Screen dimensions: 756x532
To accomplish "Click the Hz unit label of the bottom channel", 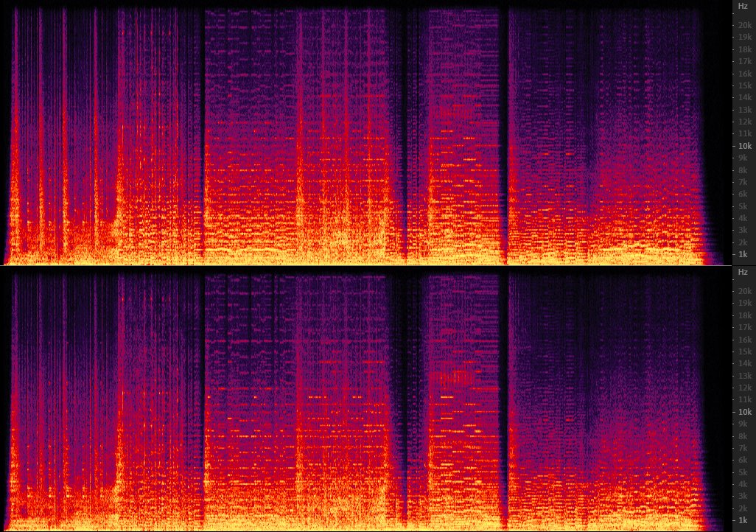I will 743,273.
